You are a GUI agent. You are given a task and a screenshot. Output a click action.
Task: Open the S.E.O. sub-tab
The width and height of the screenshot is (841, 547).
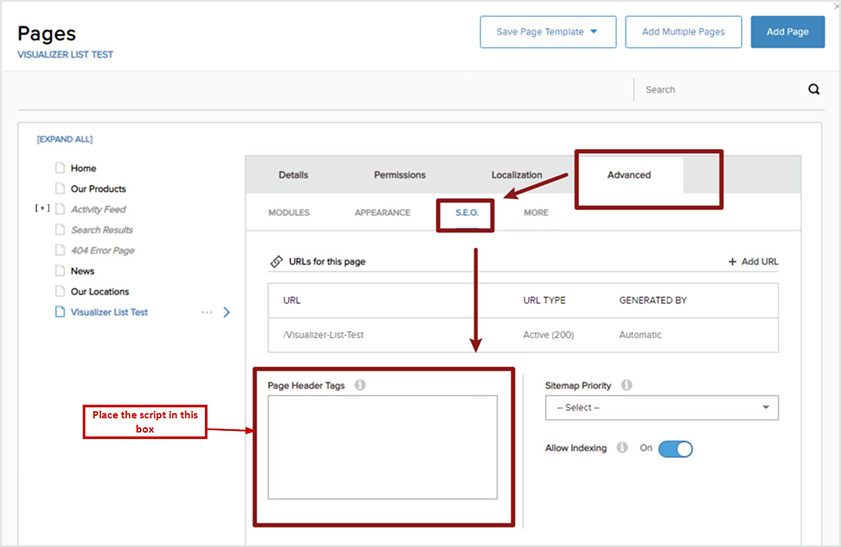click(467, 213)
